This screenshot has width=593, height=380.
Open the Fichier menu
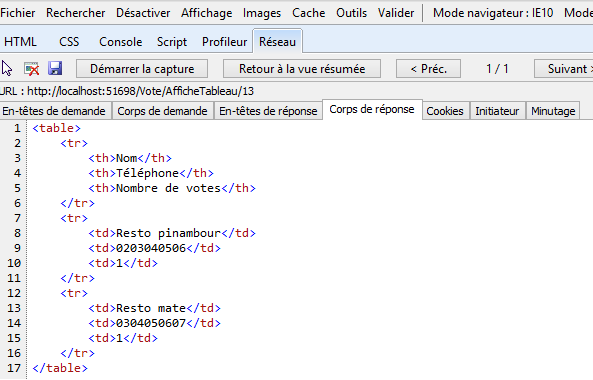(17, 13)
